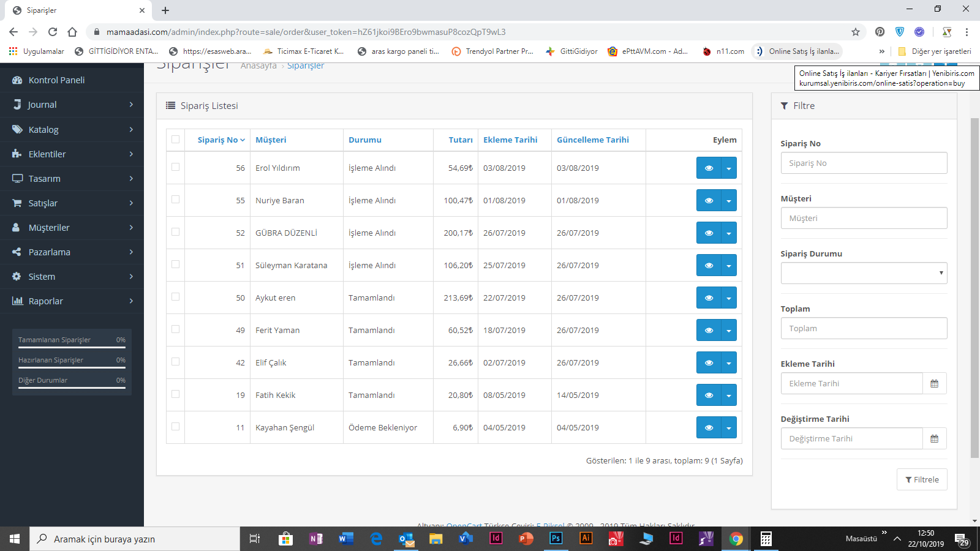Check the box for order 55 Nuriye Baran
The width and height of the screenshot is (980, 551).
click(x=176, y=200)
